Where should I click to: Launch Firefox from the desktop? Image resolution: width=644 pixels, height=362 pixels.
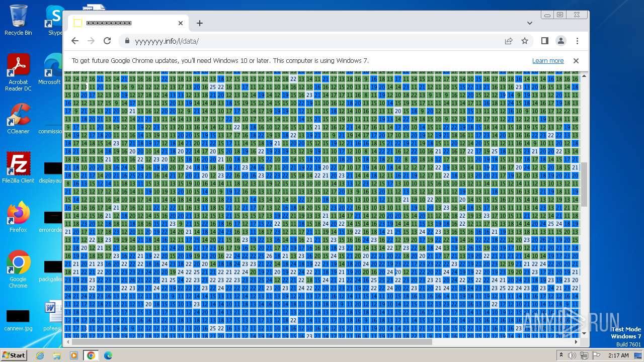pyautogui.click(x=18, y=217)
